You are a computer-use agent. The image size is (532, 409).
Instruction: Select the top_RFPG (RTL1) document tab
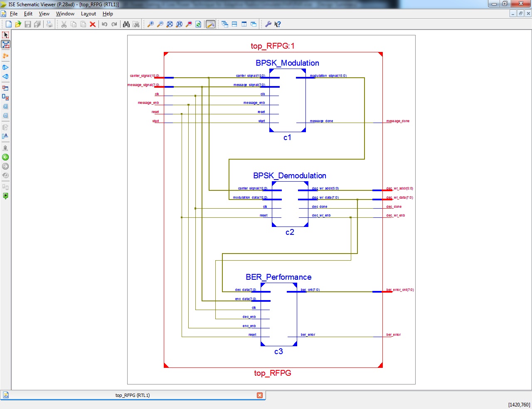133,395
